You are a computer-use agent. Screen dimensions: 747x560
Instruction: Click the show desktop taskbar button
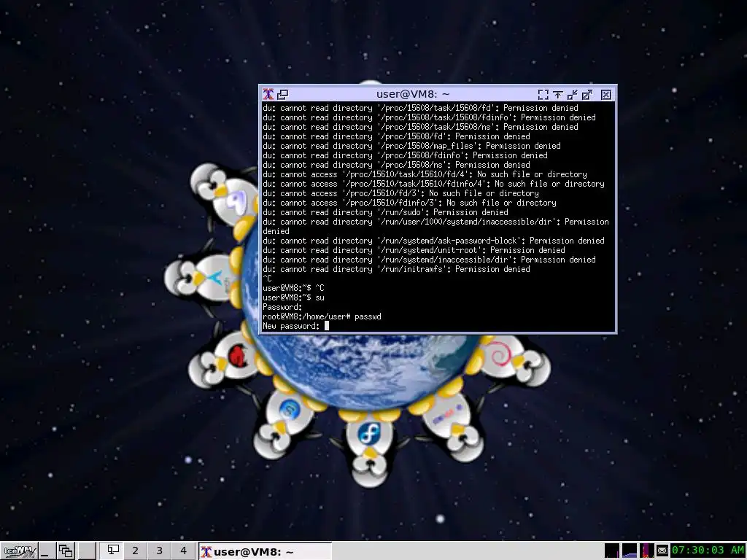tap(47, 551)
